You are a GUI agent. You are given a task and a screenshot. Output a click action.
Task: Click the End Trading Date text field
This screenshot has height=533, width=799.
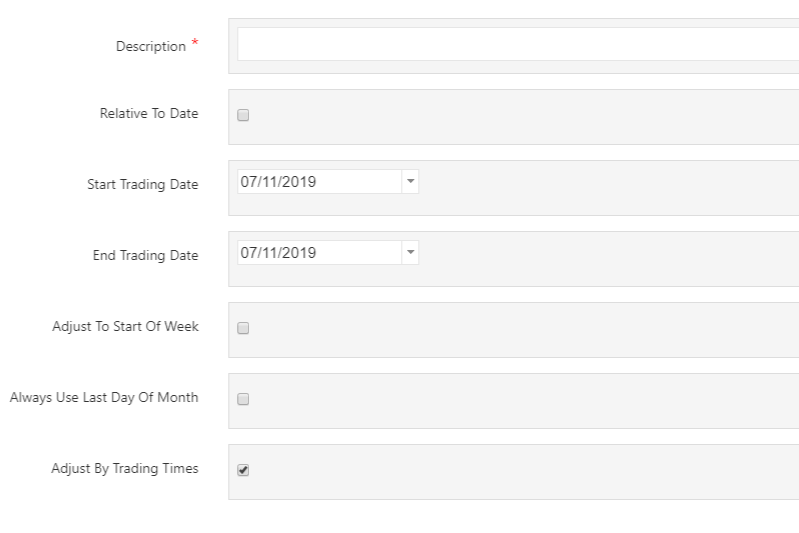point(319,252)
